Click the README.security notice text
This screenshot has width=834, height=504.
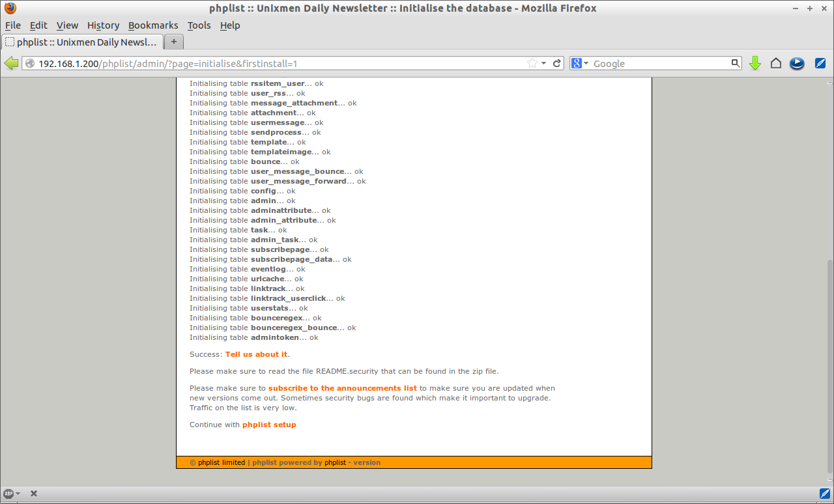(x=344, y=371)
